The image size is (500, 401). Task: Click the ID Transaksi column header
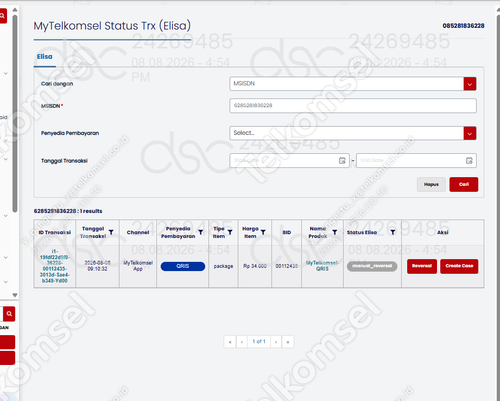[x=55, y=232]
